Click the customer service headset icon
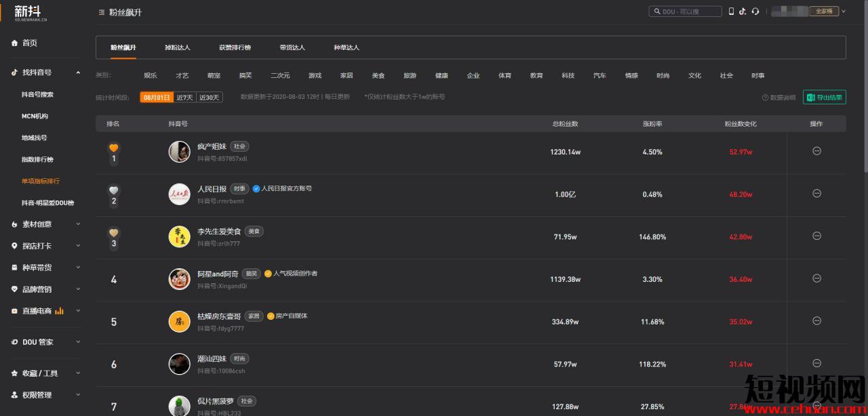Image resolution: width=868 pixels, height=416 pixels. [x=755, y=12]
